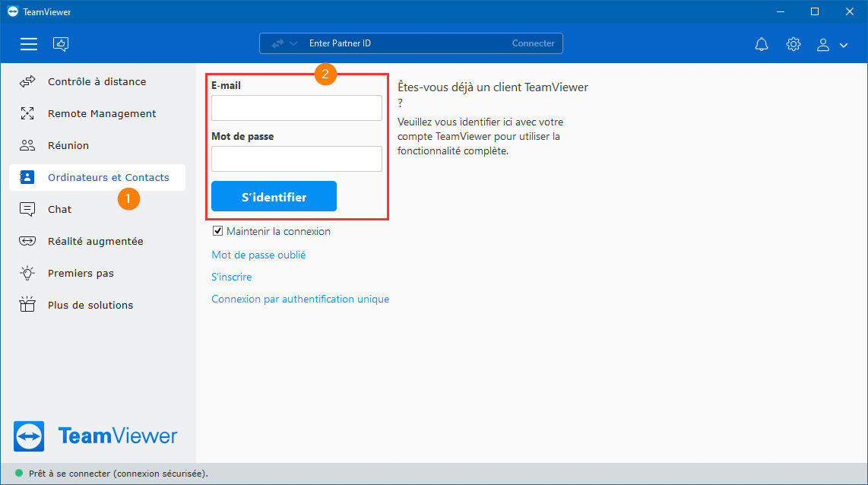
Task: Click the Réalité augmentée headset icon
Action: [27, 241]
